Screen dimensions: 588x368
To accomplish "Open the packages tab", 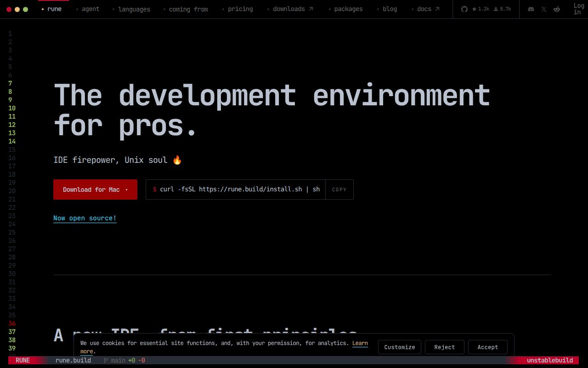I will pyautogui.click(x=345, y=9).
